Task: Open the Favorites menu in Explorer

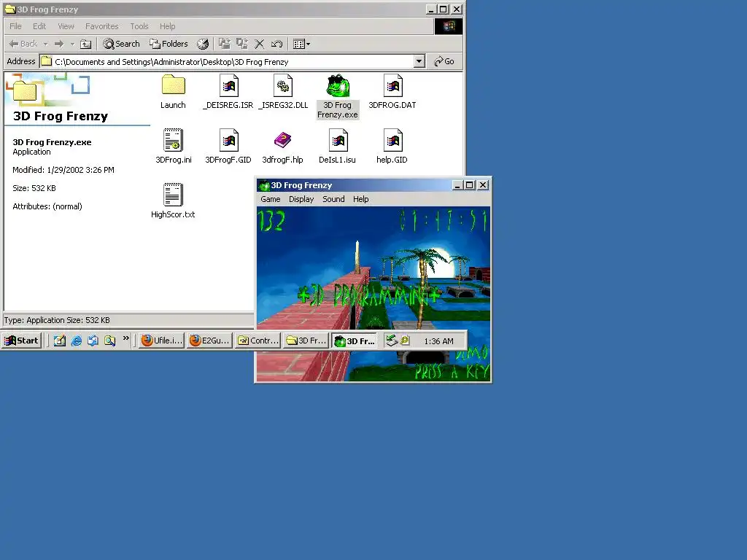Action: [x=101, y=26]
